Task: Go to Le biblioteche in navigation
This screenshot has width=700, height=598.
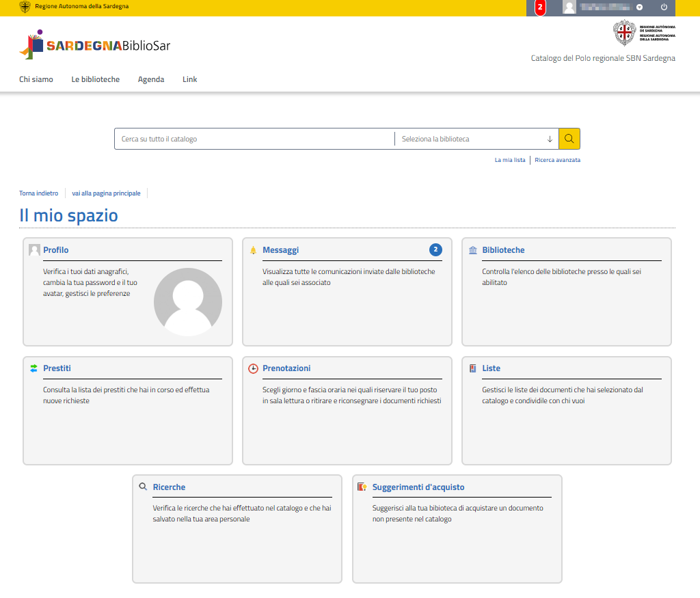Action: pos(96,79)
